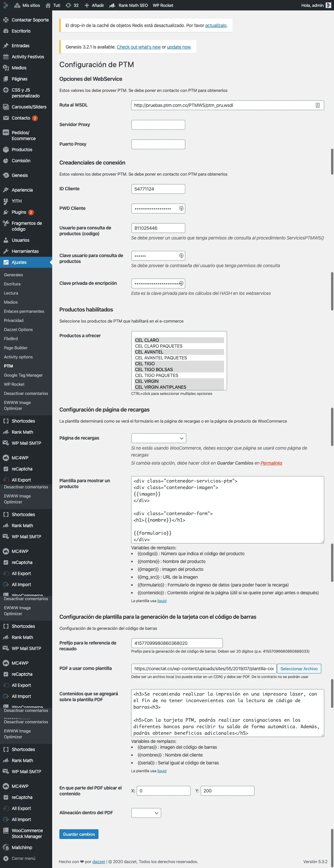The width and height of the screenshot is (334, 868).
Task: Click Seleccionar Archivo button
Action: coord(299,669)
